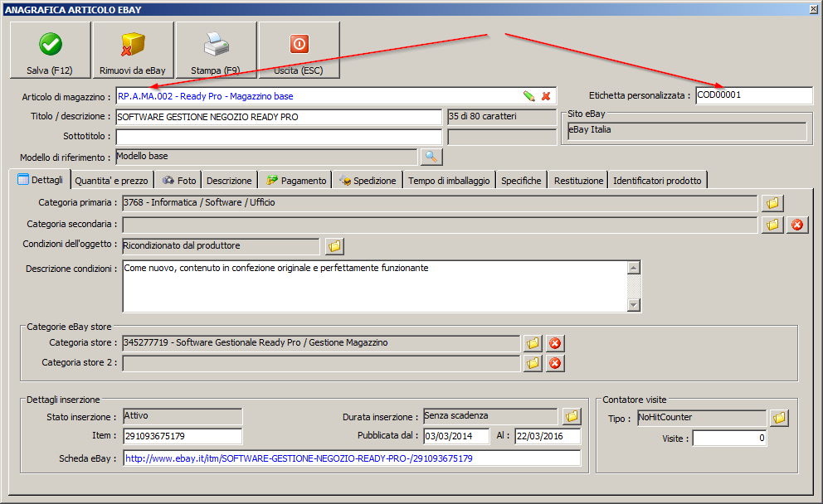
Task: Open Tempo di imballaggio tab
Action: [x=449, y=181]
